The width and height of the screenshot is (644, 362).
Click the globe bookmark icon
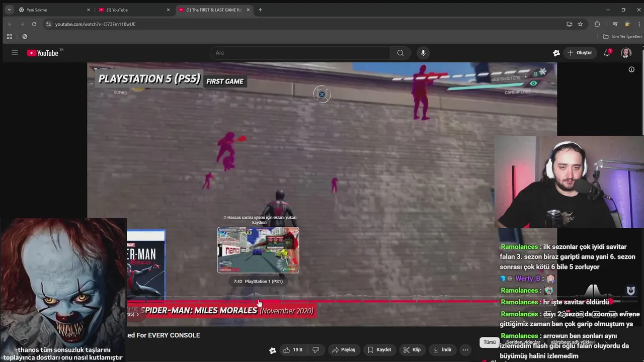(25, 36)
